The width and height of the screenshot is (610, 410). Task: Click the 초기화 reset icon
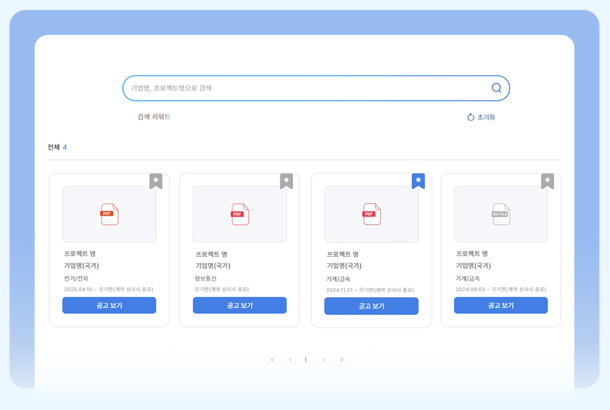tap(471, 117)
